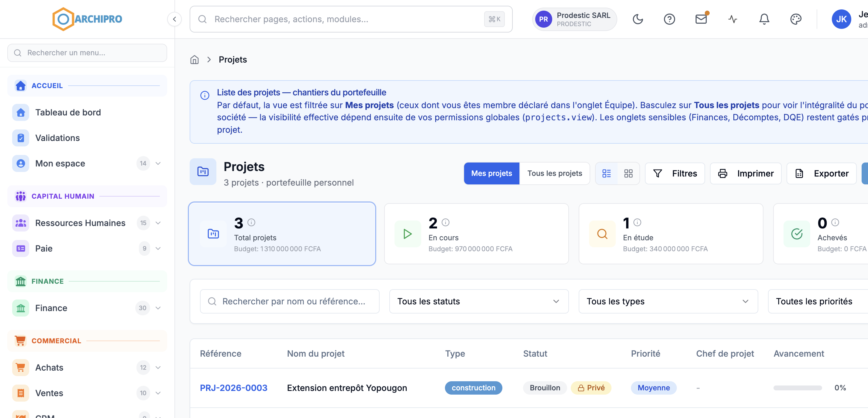The image size is (868, 418).
Task: Click the Paie sidebar icon
Action: pyautogui.click(x=21, y=248)
